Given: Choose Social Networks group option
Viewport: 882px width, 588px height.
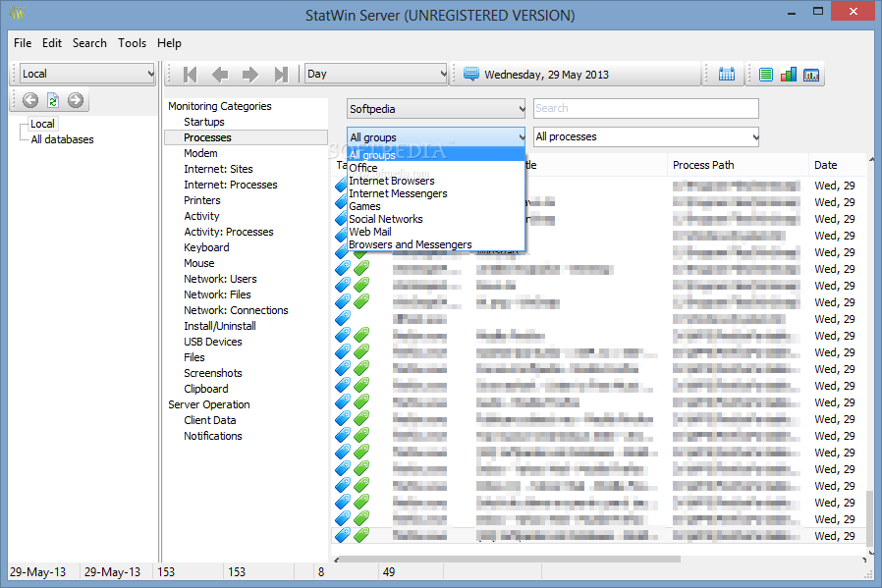Looking at the screenshot, I should 436,219.
